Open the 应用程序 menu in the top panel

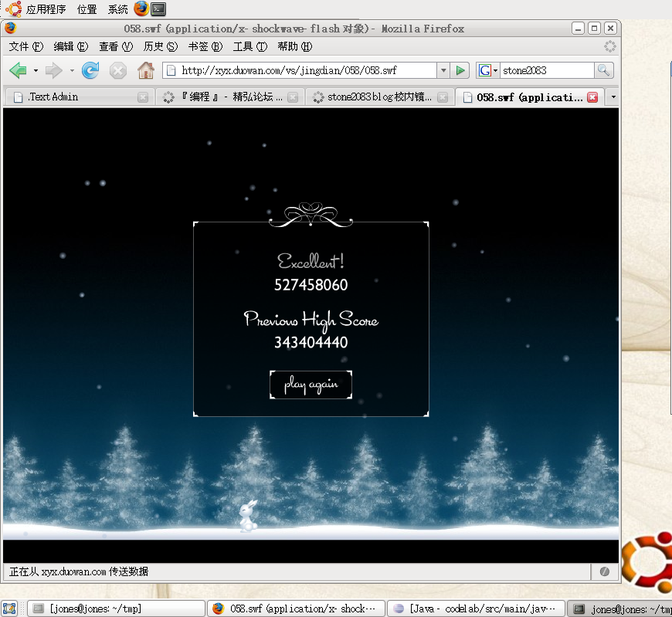[x=46, y=9]
